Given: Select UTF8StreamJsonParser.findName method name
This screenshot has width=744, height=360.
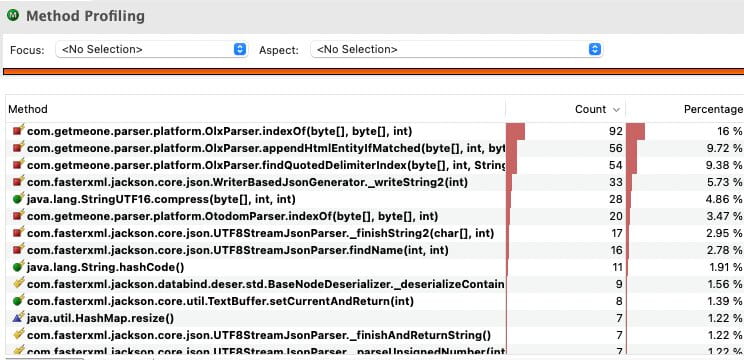Looking at the screenshot, I should point(238,250).
